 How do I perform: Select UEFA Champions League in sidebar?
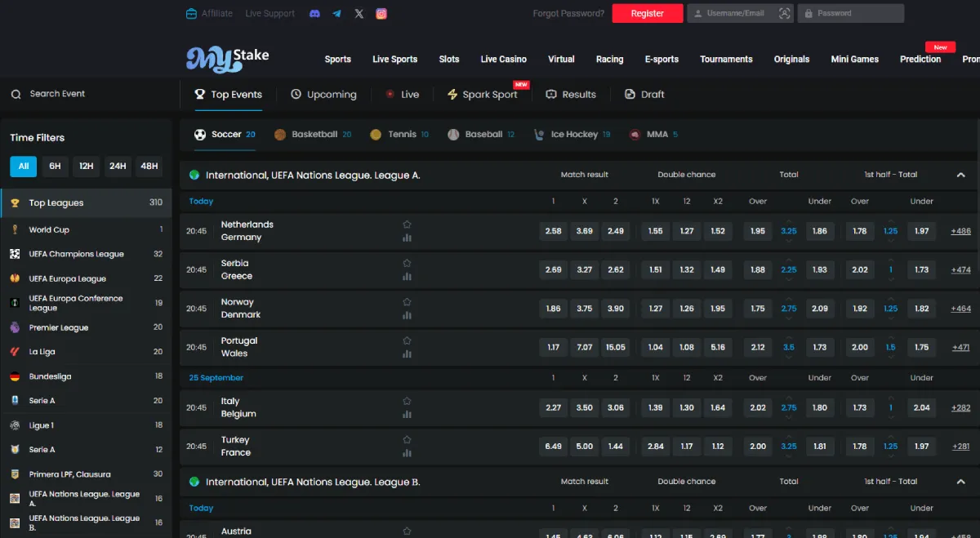point(86,254)
